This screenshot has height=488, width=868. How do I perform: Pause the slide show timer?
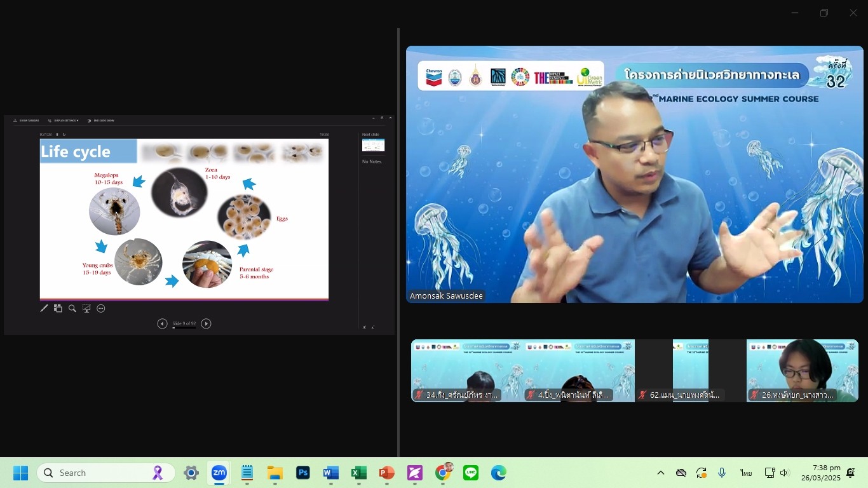(57, 135)
